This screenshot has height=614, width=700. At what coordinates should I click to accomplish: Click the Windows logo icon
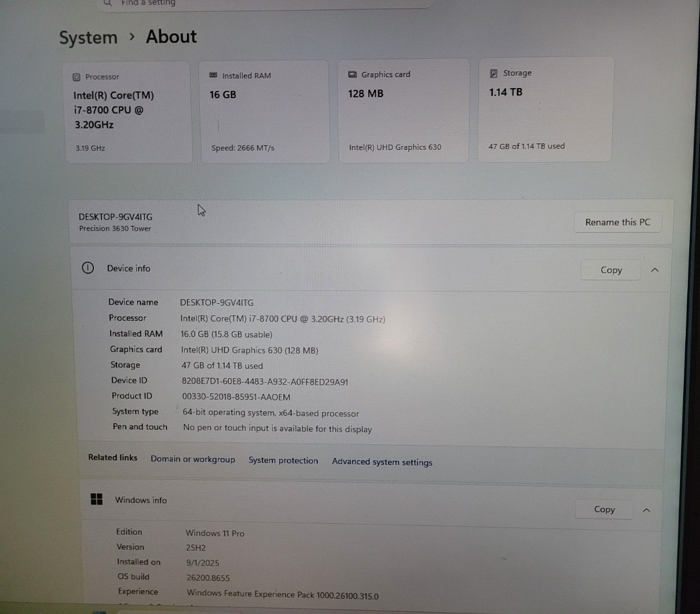(96, 499)
